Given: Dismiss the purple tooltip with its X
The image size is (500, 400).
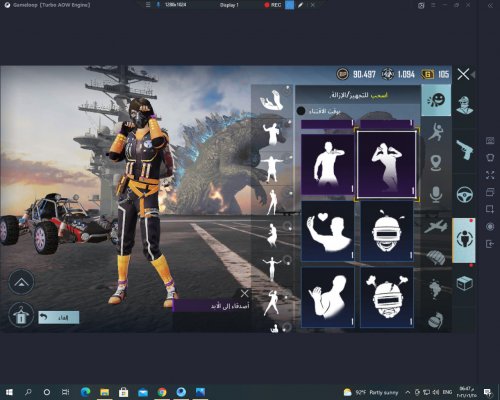Looking at the screenshot, I should (244, 293).
